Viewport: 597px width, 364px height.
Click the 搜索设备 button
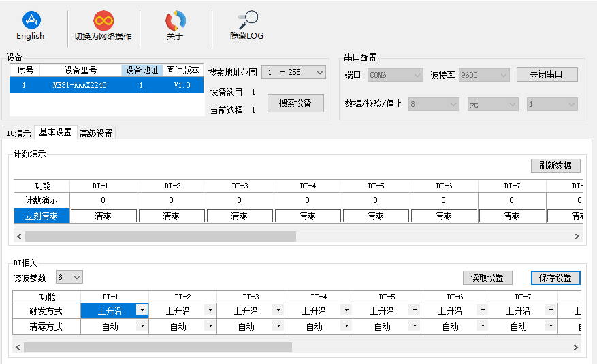click(x=295, y=103)
